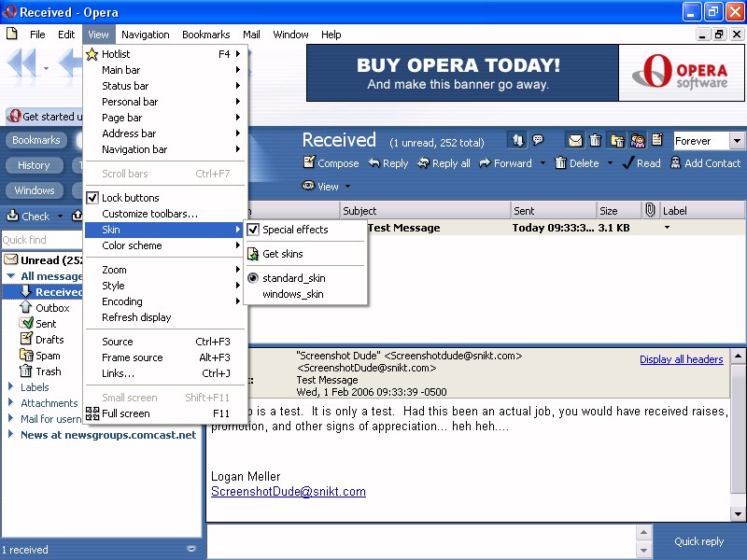Click the Get skins icon

(253, 254)
